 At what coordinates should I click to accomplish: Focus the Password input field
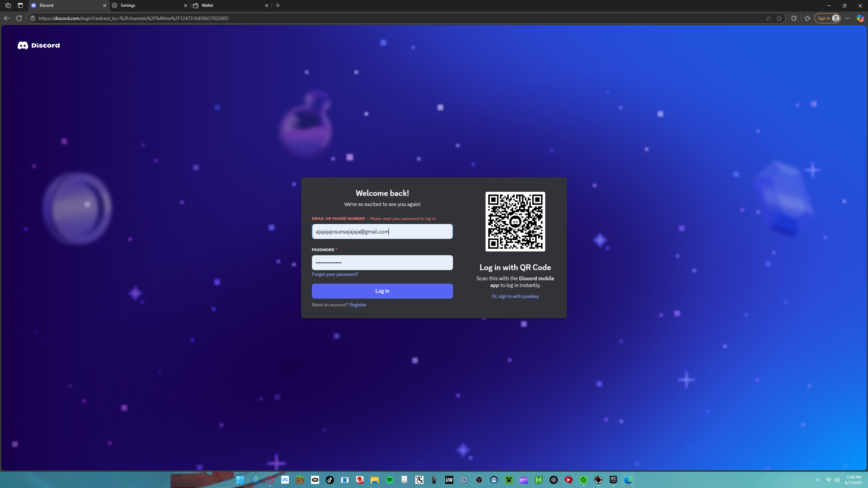(382, 263)
